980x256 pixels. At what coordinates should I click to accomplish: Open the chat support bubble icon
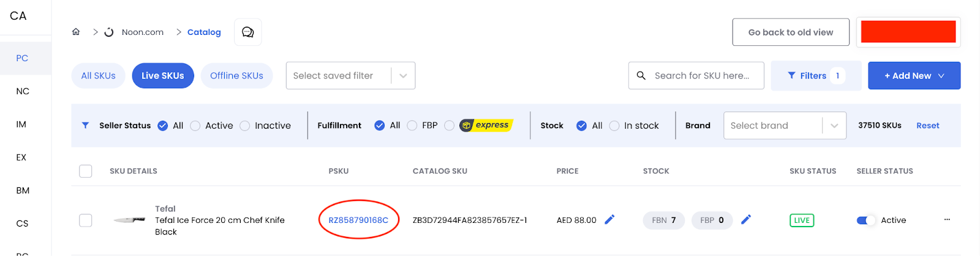tap(248, 32)
